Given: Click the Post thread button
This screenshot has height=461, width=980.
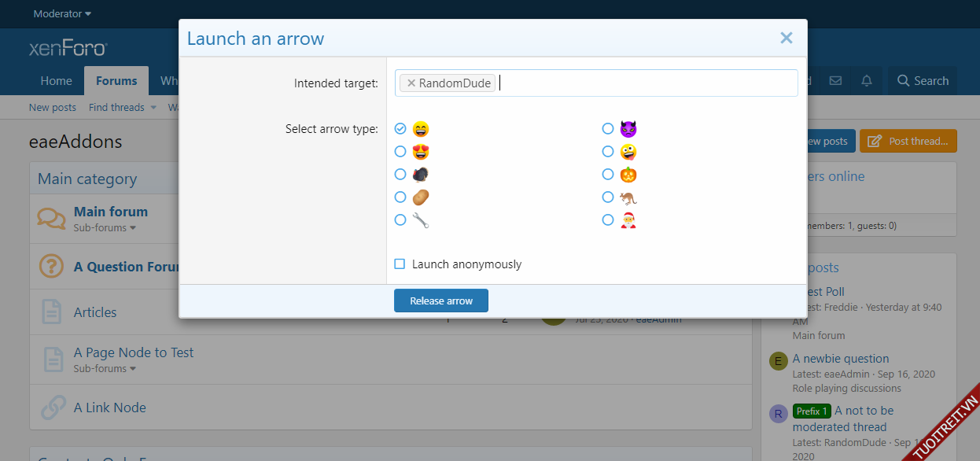Looking at the screenshot, I should pos(908,142).
